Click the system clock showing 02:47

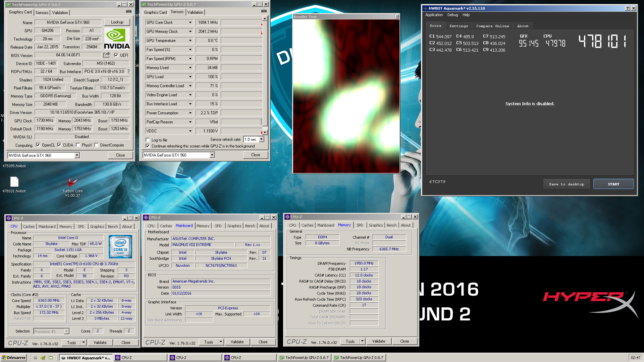636,358
